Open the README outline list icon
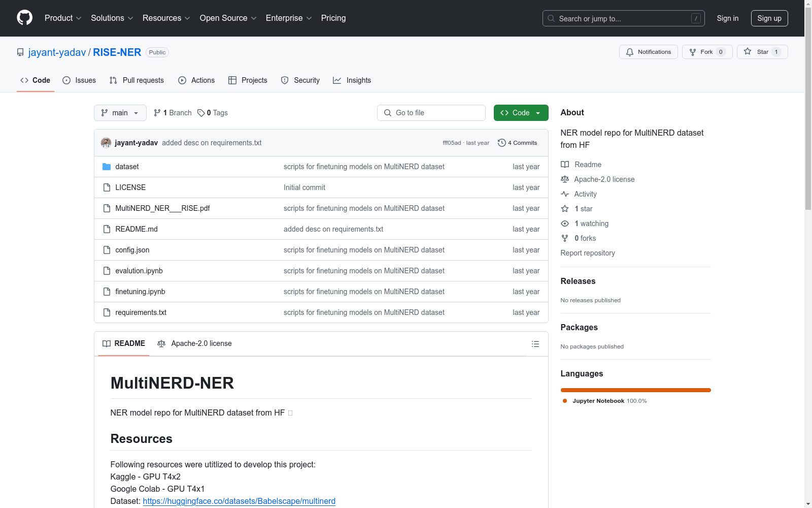This screenshot has height=508, width=812. pyautogui.click(x=535, y=344)
